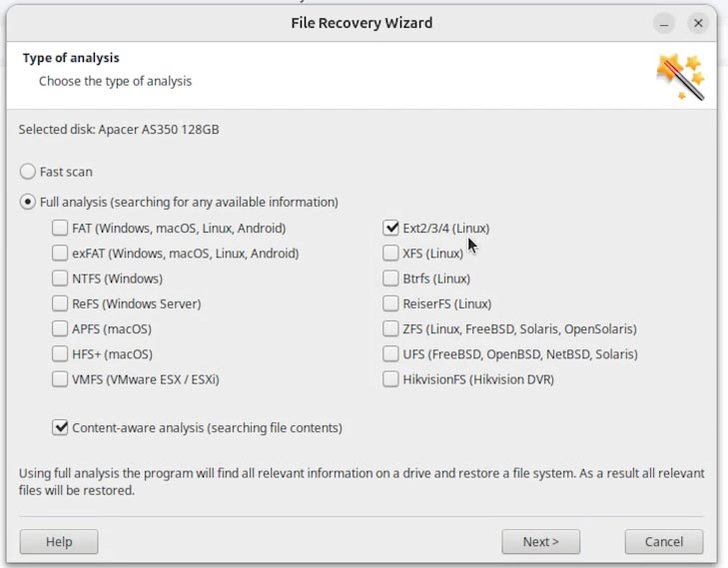
Task: Proceed with the Next > button
Action: click(541, 542)
